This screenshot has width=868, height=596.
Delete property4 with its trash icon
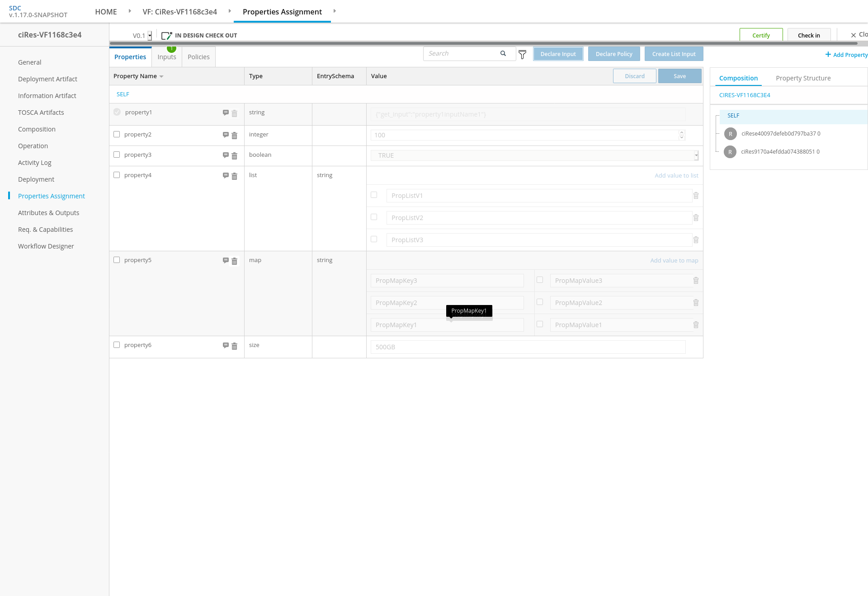point(234,176)
